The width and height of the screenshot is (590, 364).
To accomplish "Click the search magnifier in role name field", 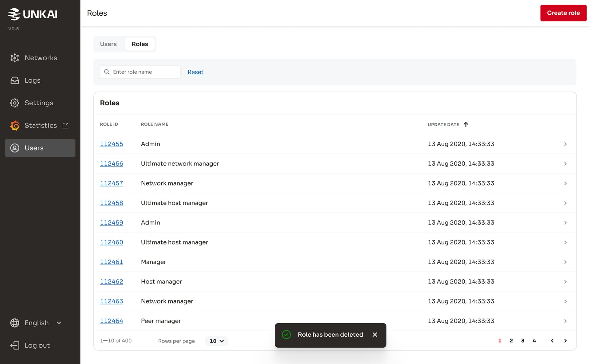I will (x=107, y=72).
